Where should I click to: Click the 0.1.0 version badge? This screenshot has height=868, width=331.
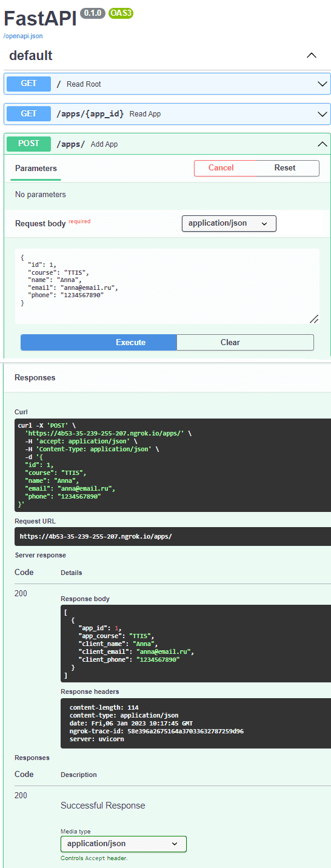[93, 13]
